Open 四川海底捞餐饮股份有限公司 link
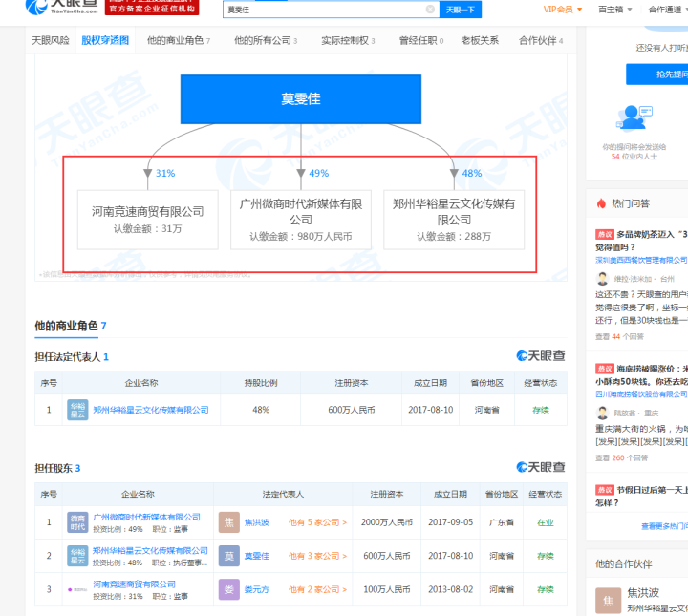The image size is (688, 616). click(x=641, y=394)
